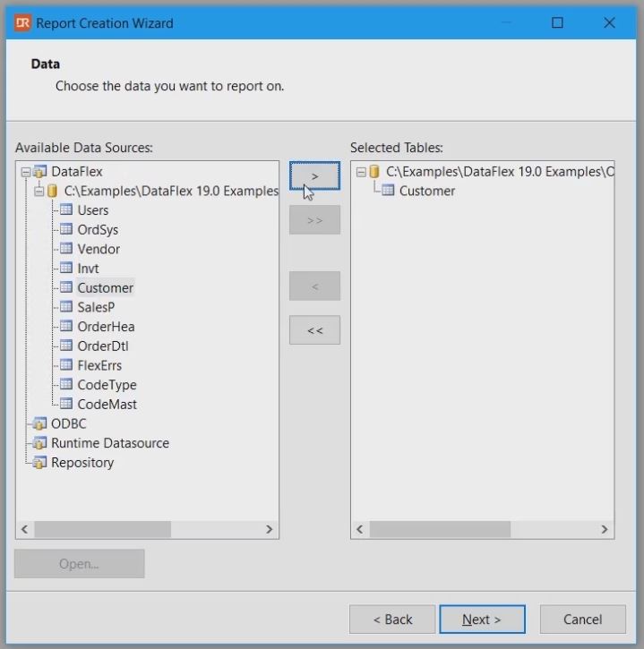Go to next wizard step
The height and width of the screenshot is (649, 644).
pos(482,619)
